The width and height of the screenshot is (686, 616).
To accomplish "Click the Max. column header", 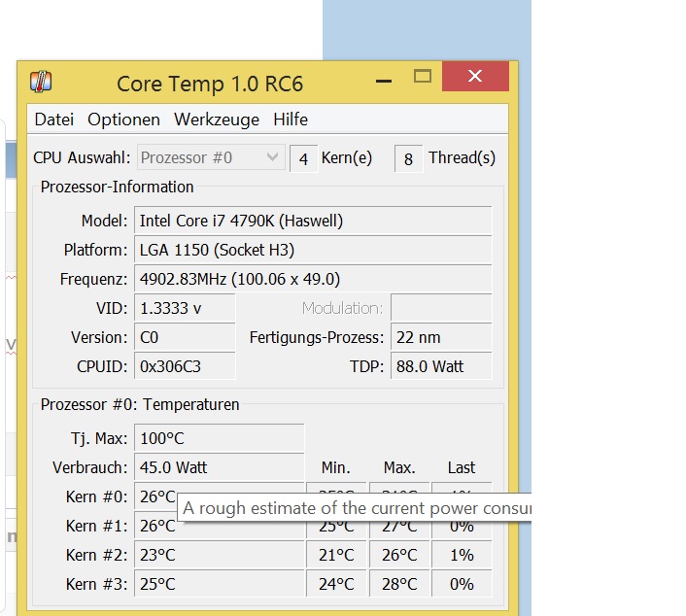I will point(399,467).
